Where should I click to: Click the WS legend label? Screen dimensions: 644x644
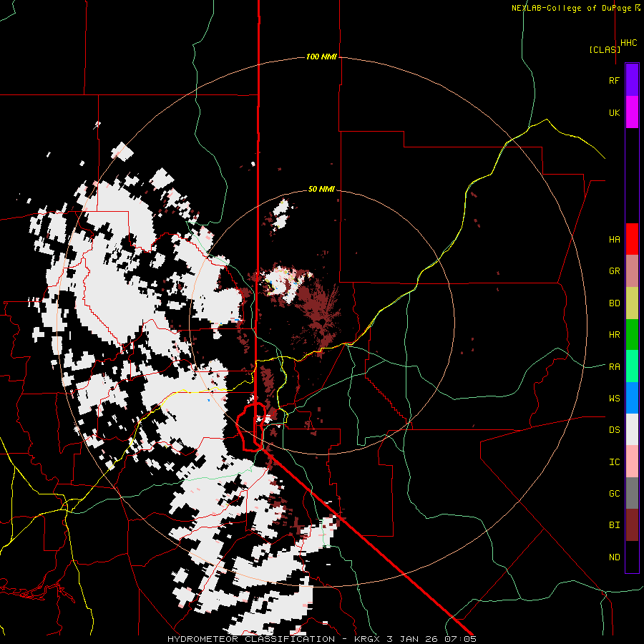click(x=614, y=398)
